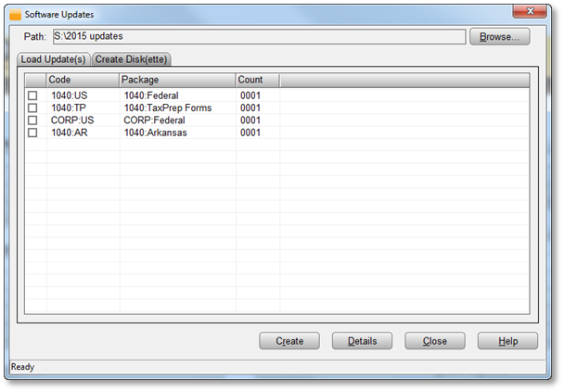This screenshot has height=392, width=564.
Task: Click the Software Updates folder icon in title bar
Action: point(15,16)
